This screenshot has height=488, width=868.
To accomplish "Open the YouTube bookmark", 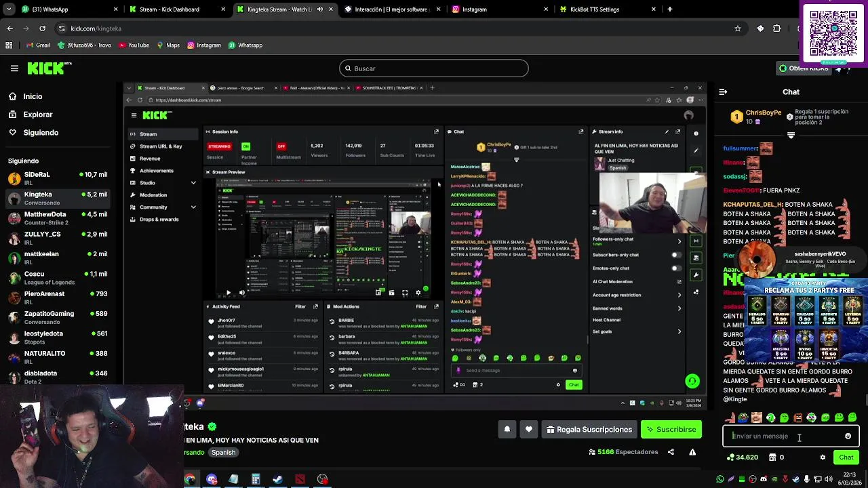I will 134,45.
